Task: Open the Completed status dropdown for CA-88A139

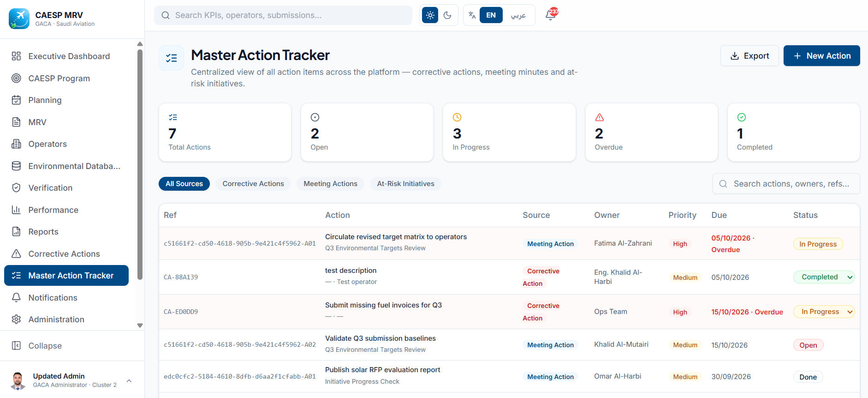Action: tap(824, 277)
